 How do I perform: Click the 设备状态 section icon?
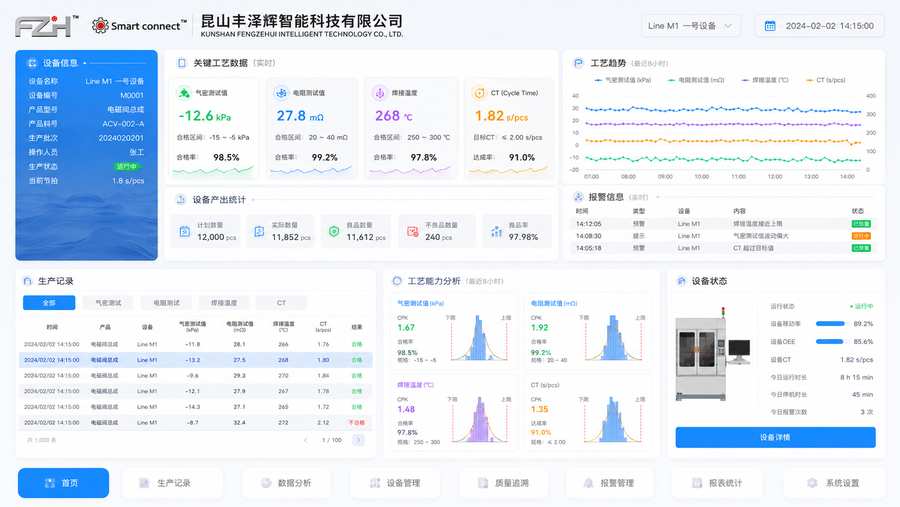point(681,281)
